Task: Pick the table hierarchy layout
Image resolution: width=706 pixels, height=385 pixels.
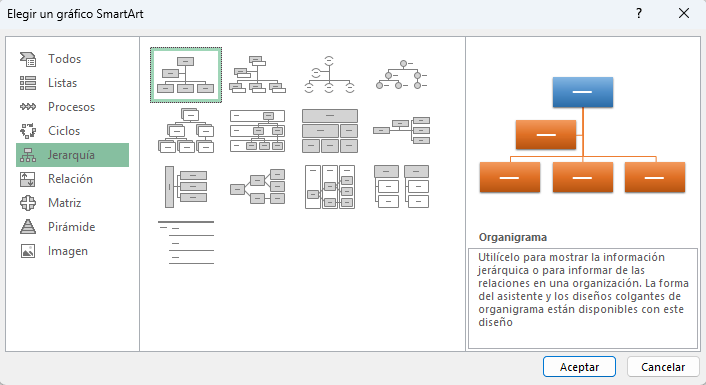Action: pyautogui.click(x=330, y=131)
